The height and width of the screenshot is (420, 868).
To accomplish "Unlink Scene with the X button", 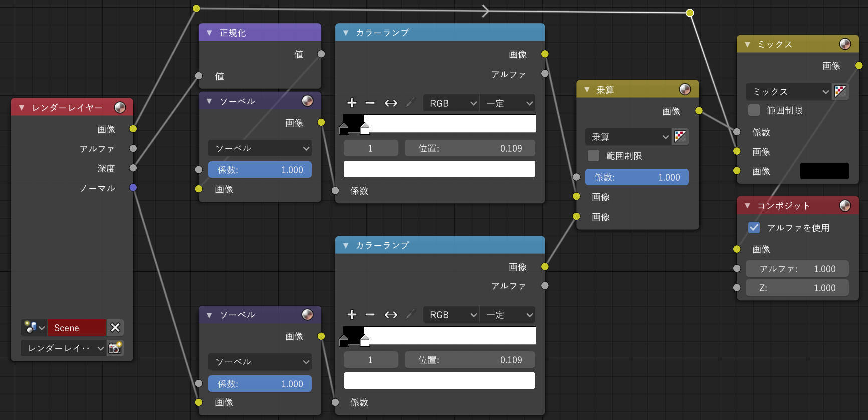I will [115, 328].
